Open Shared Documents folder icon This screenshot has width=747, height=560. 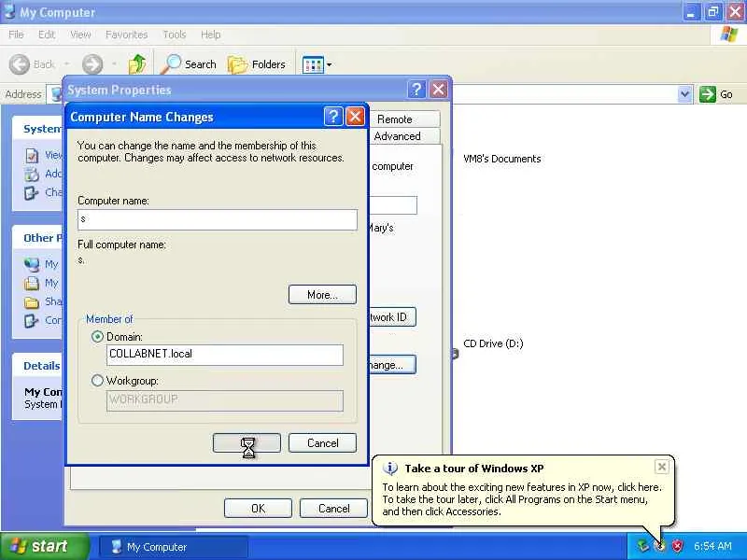(x=32, y=301)
